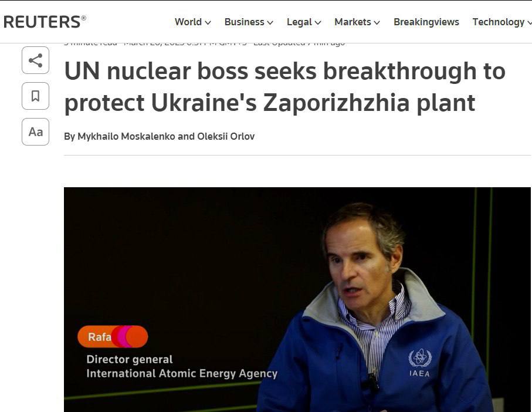The width and height of the screenshot is (532, 412).
Task: Expand the Business menu chevron
Action: click(x=270, y=23)
